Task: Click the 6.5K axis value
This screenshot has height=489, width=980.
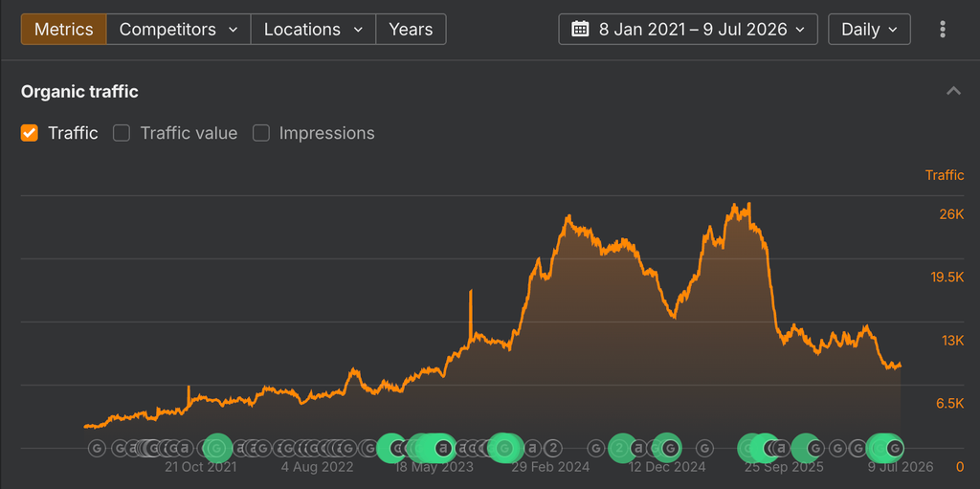Action: click(950, 403)
